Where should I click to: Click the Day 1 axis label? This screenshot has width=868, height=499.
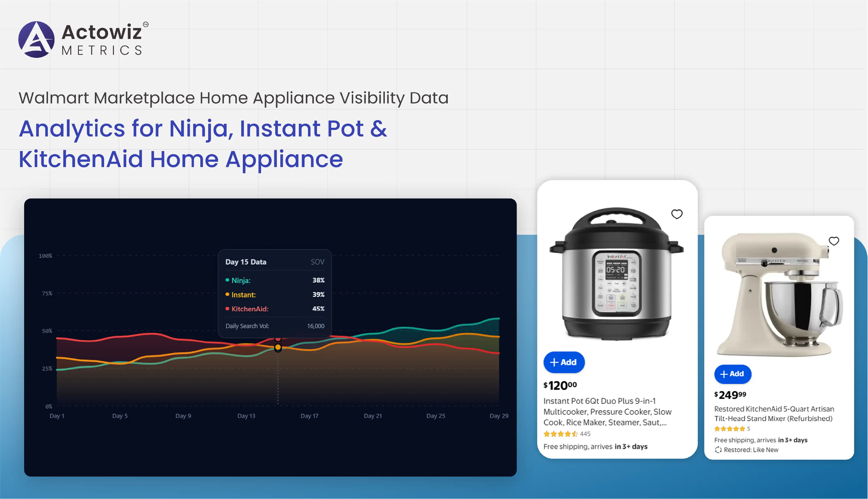(57, 416)
